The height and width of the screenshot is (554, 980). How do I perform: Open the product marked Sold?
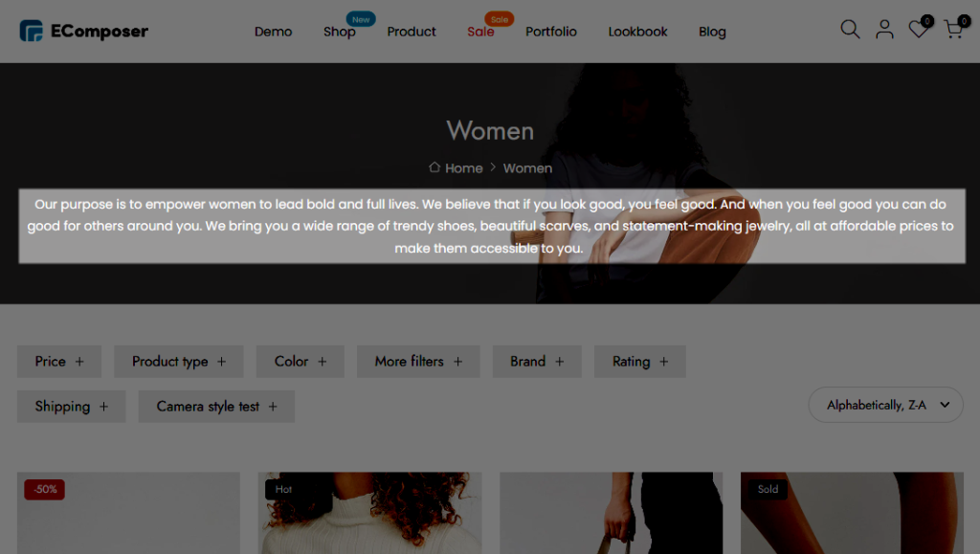click(x=852, y=513)
